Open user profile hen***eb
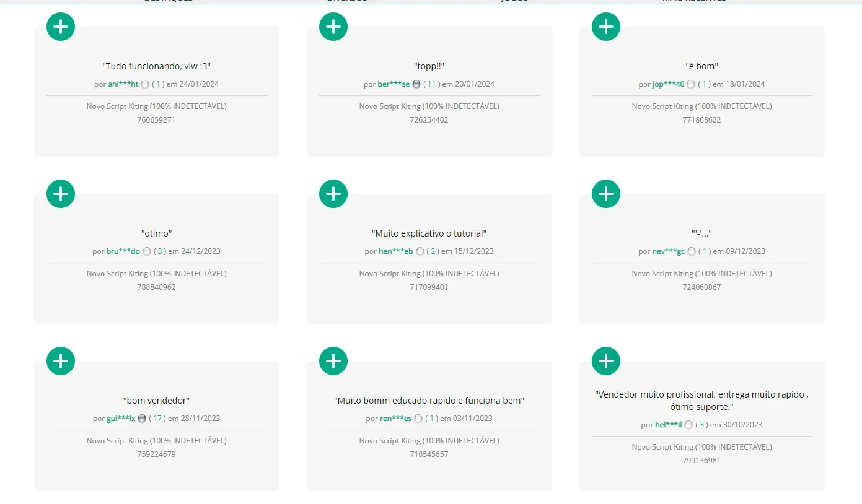The width and height of the screenshot is (862, 504). (396, 251)
